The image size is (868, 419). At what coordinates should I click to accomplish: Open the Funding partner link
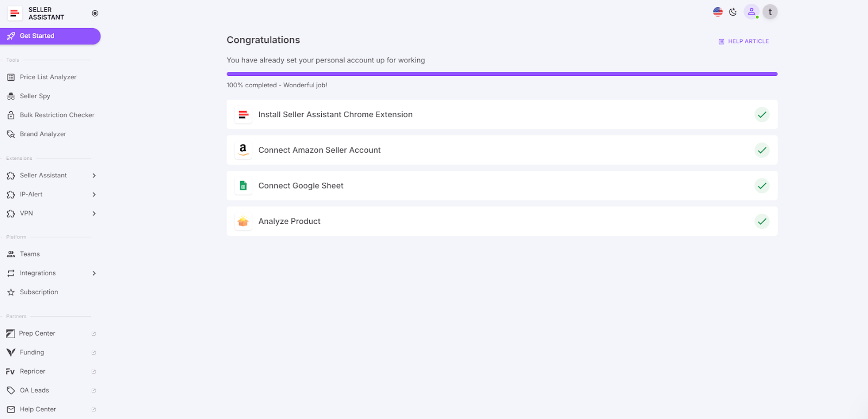[31, 352]
